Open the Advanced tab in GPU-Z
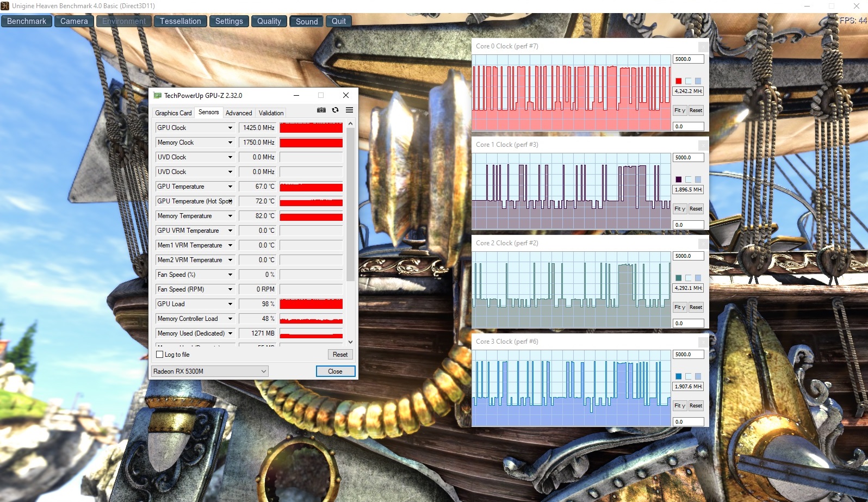The image size is (868, 502). pos(239,113)
